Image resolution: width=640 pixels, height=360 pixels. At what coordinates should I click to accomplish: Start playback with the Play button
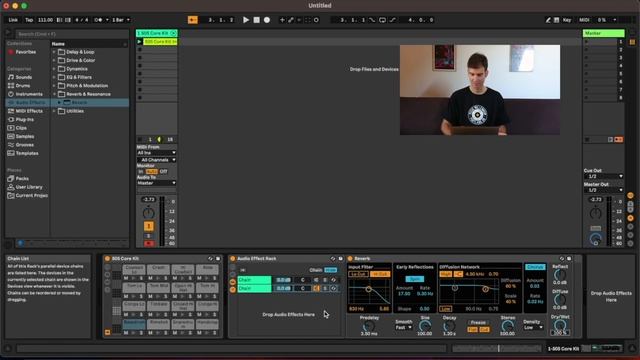pyautogui.click(x=246, y=20)
